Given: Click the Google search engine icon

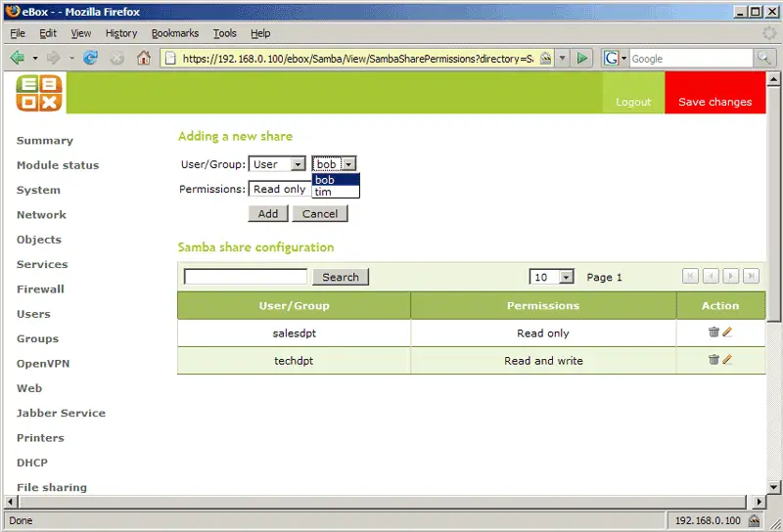Looking at the screenshot, I should pyautogui.click(x=611, y=59).
